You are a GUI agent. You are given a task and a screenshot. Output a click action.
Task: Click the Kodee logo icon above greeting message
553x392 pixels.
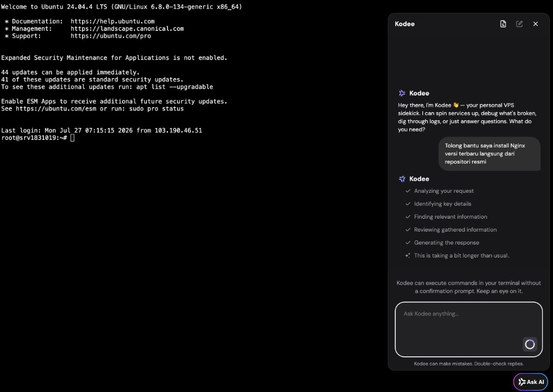402,93
